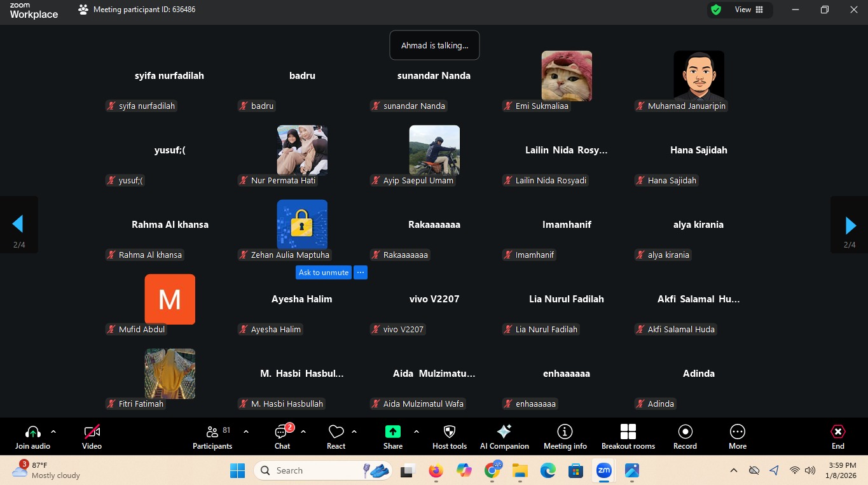Show hidden system tray icons

tap(734, 470)
